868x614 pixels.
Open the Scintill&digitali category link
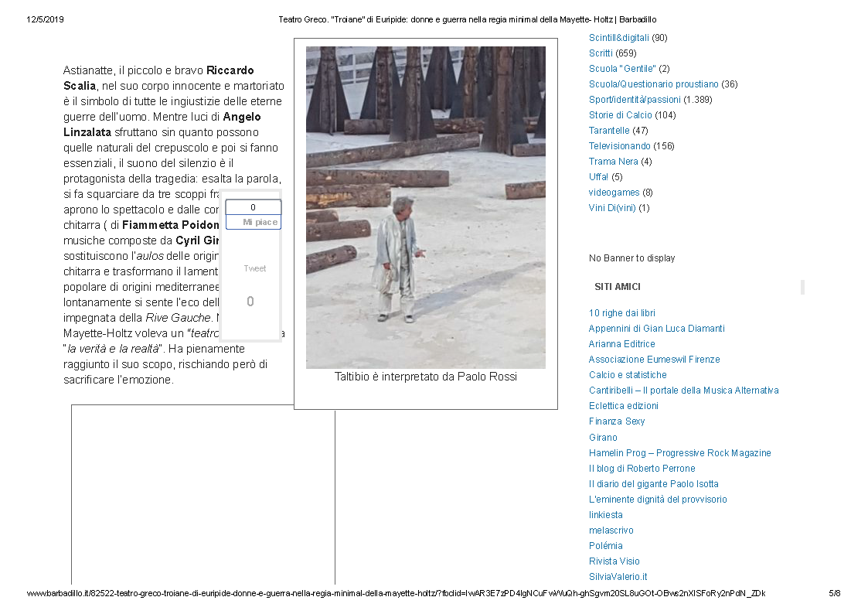(x=618, y=38)
